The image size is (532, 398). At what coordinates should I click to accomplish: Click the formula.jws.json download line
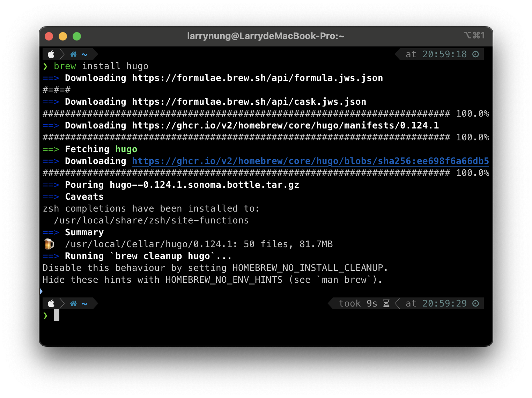coord(213,78)
